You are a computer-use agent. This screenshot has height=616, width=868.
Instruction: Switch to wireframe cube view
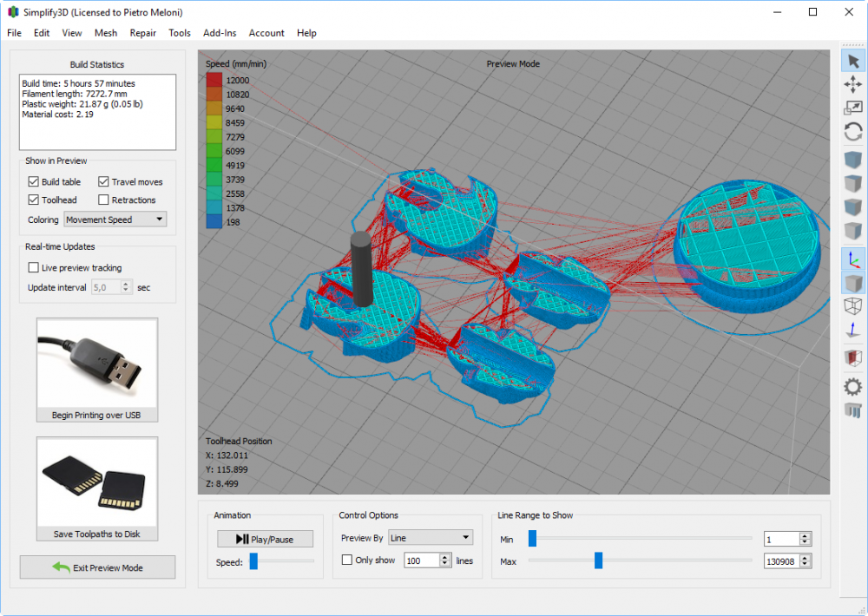(x=853, y=306)
